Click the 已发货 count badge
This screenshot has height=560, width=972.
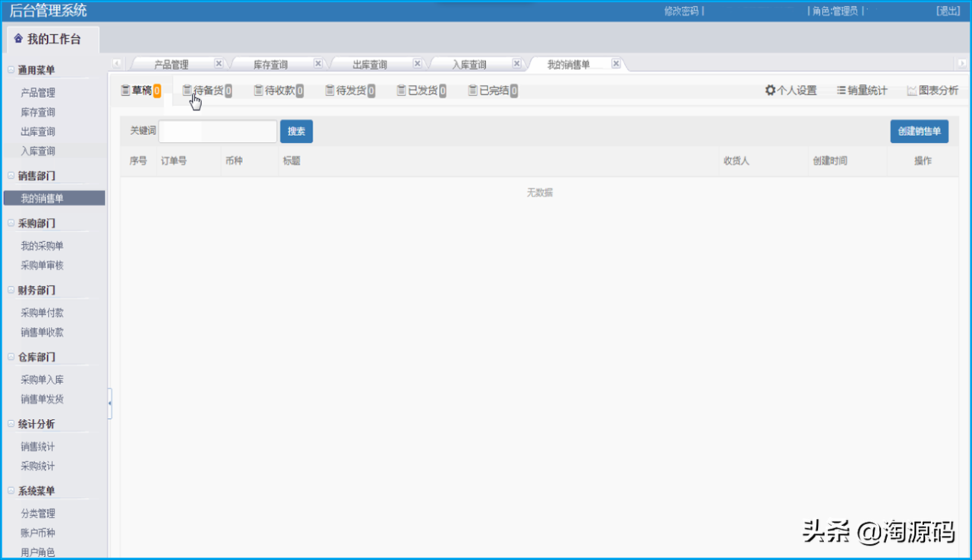coord(443,91)
